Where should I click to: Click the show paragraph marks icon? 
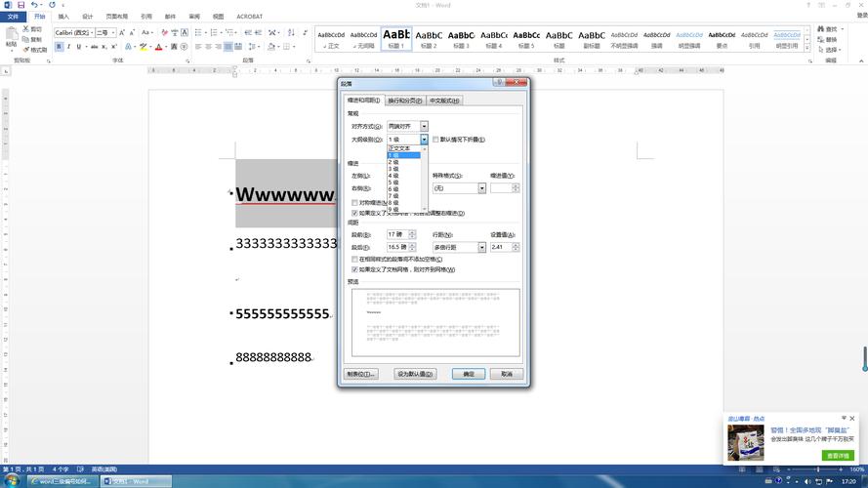(x=305, y=32)
